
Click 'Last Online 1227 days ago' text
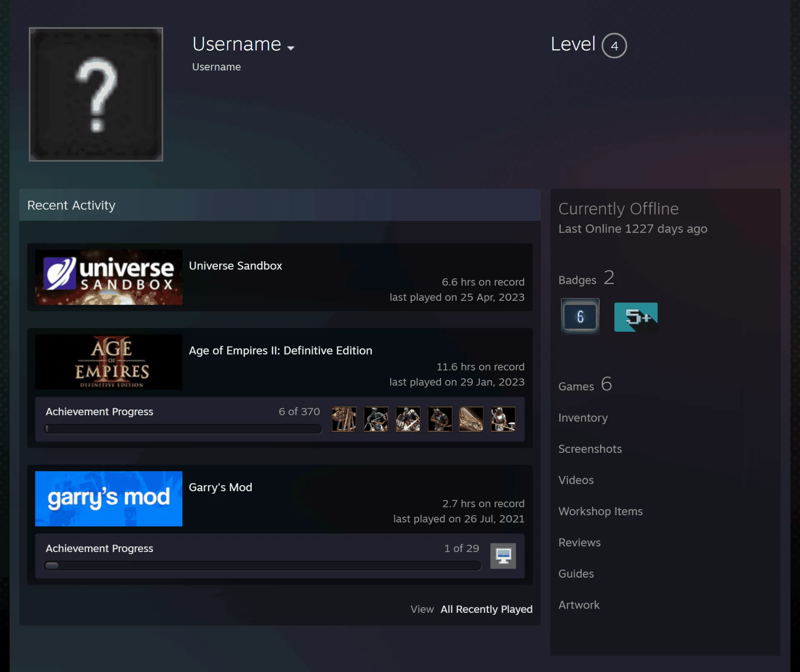pyautogui.click(x=633, y=229)
